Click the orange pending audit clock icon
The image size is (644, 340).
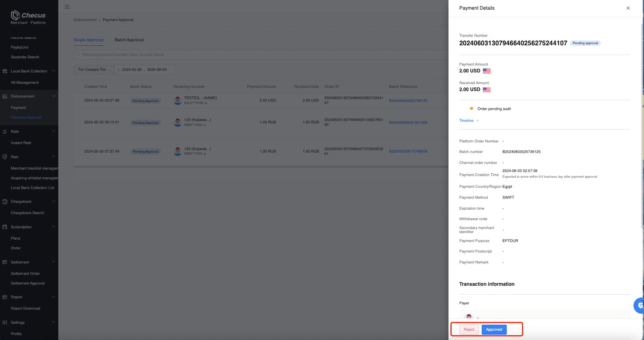(471, 108)
